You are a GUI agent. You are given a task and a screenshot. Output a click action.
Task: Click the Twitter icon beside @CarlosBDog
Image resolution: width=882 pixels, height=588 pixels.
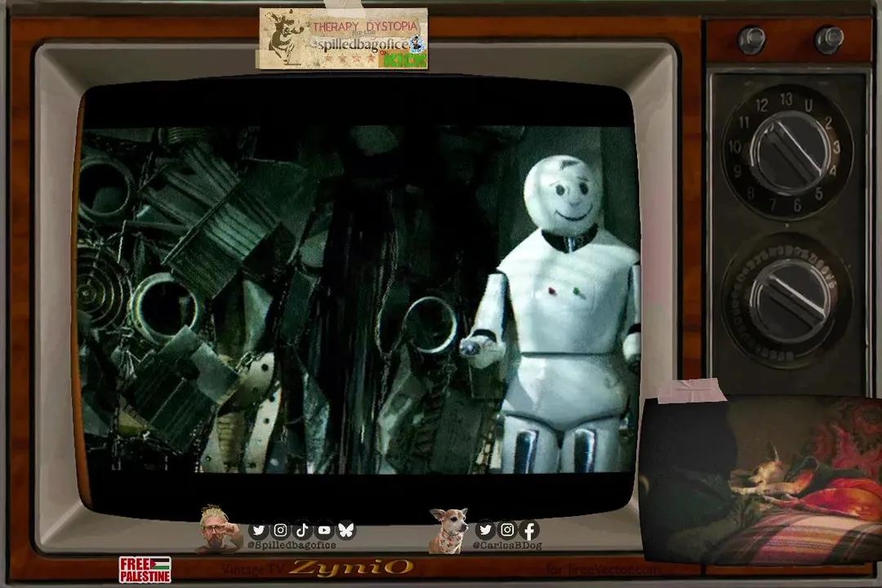[x=485, y=529]
